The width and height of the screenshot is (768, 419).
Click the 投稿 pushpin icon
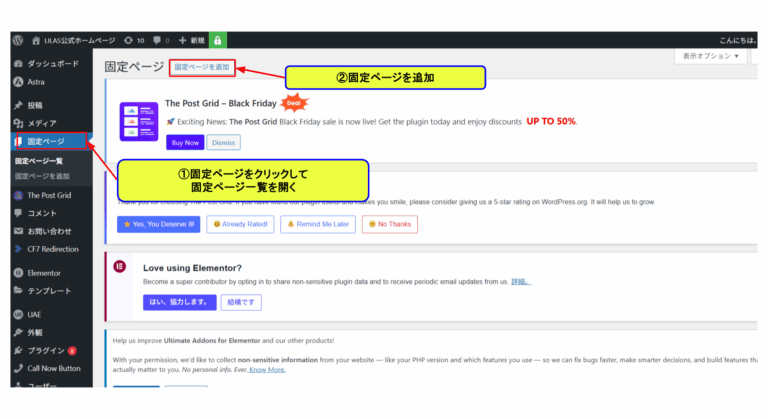tap(19, 105)
